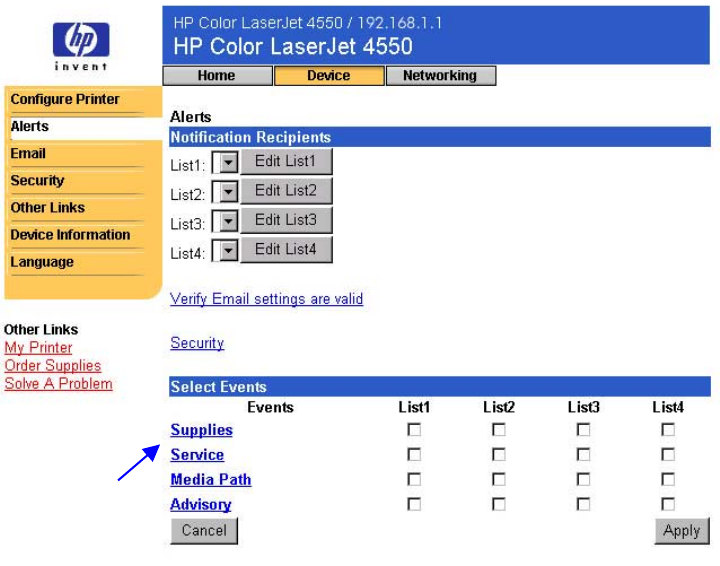Click the Edit List2 button
Viewport: 720px width, 566px height.
click(x=286, y=191)
